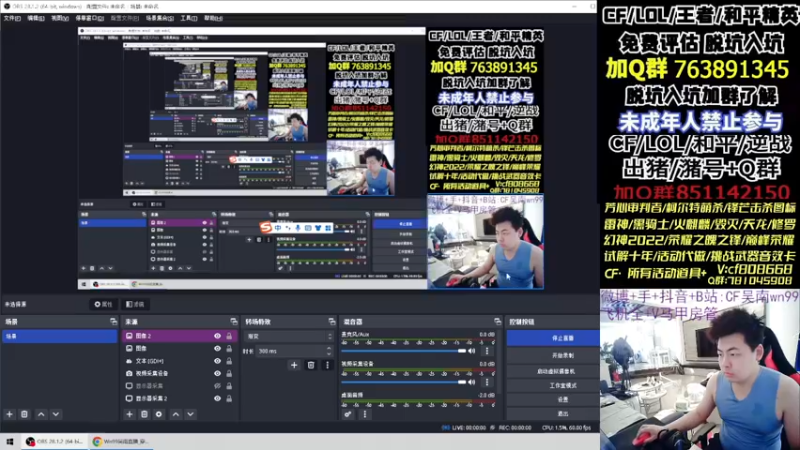Mute the 麦克风/Aux speaker icon
This screenshot has width=800, height=450.
click(472, 351)
